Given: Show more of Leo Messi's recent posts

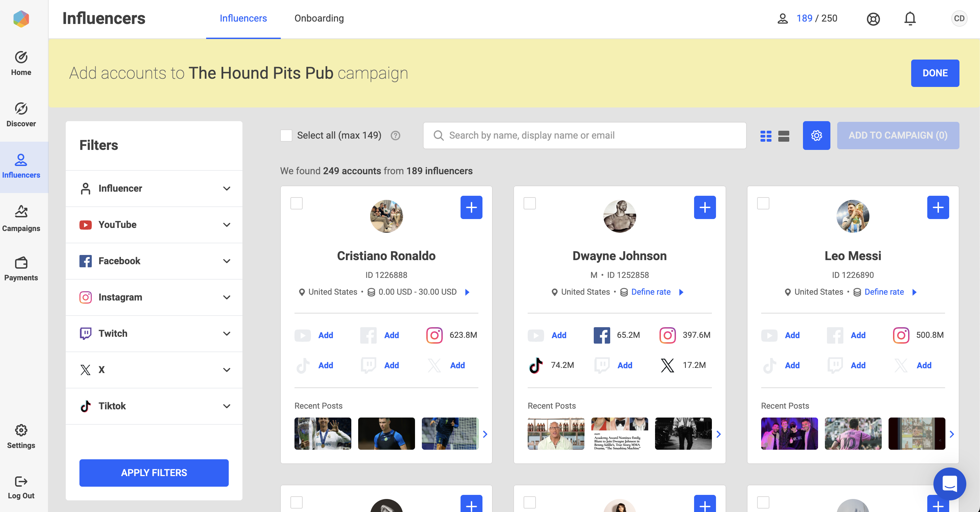Looking at the screenshot, I should click(x=952, y=434).
